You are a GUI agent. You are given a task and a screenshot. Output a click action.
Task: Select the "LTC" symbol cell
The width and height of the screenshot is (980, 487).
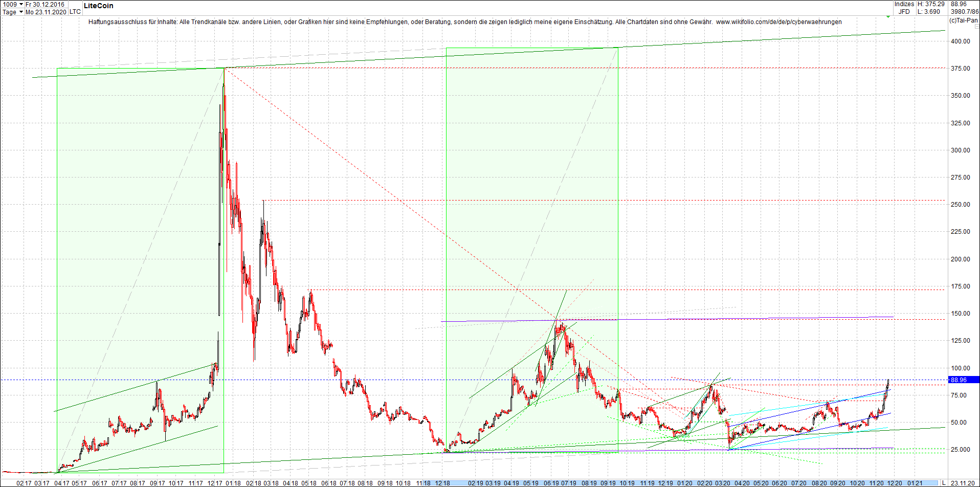[75, 11]
